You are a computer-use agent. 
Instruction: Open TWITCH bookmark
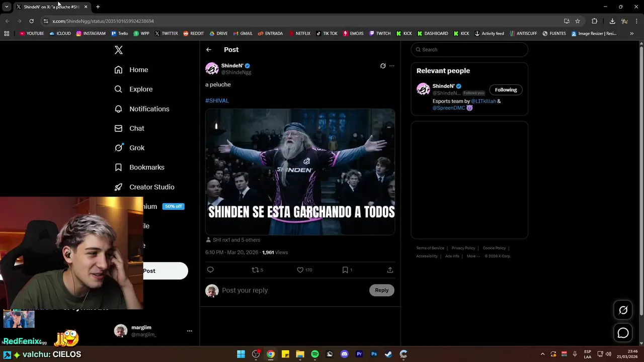380,34
